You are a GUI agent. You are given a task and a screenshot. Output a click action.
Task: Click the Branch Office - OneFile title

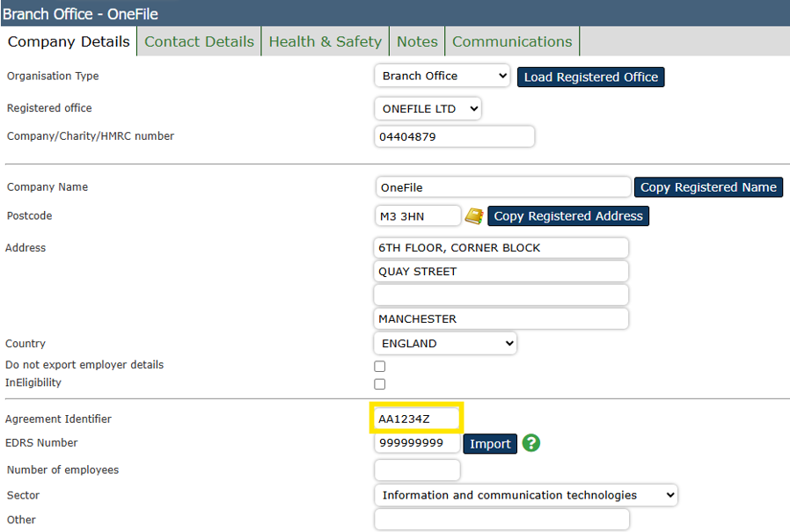(x=80, y=14)
